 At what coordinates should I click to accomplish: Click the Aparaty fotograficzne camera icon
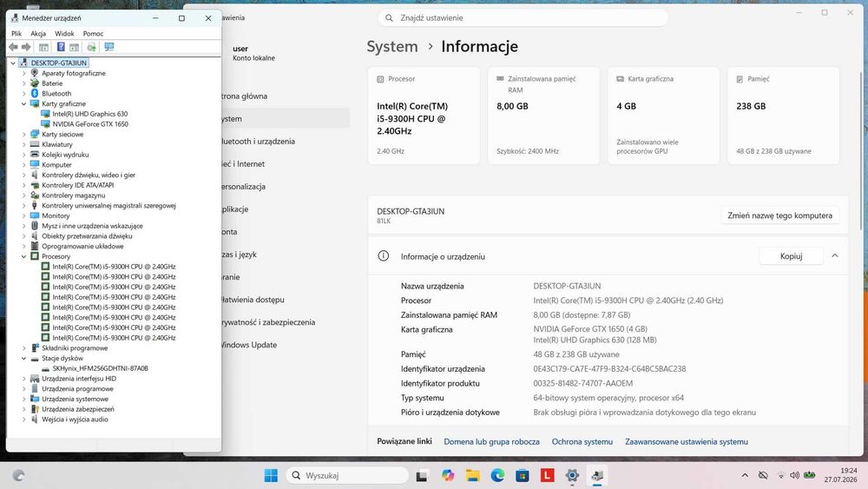click(35, 73)
